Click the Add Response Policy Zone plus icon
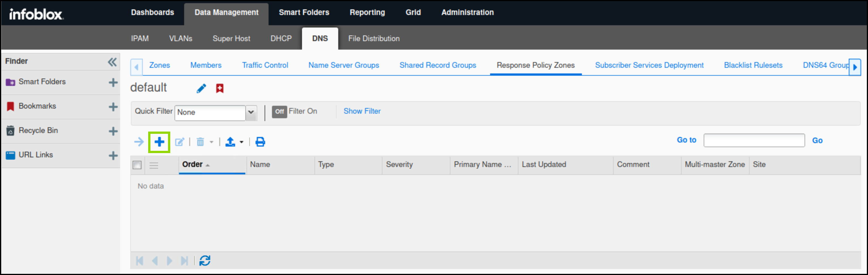 159,142
